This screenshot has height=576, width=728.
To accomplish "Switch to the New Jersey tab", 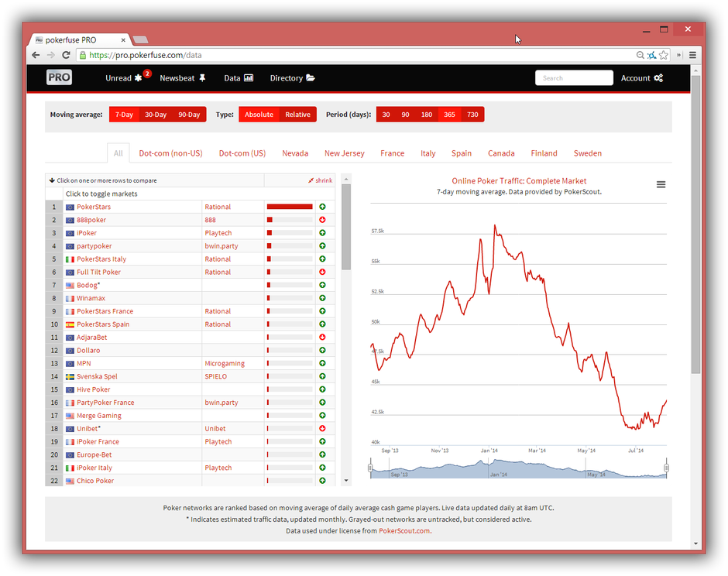I will (x=345, y=153).
